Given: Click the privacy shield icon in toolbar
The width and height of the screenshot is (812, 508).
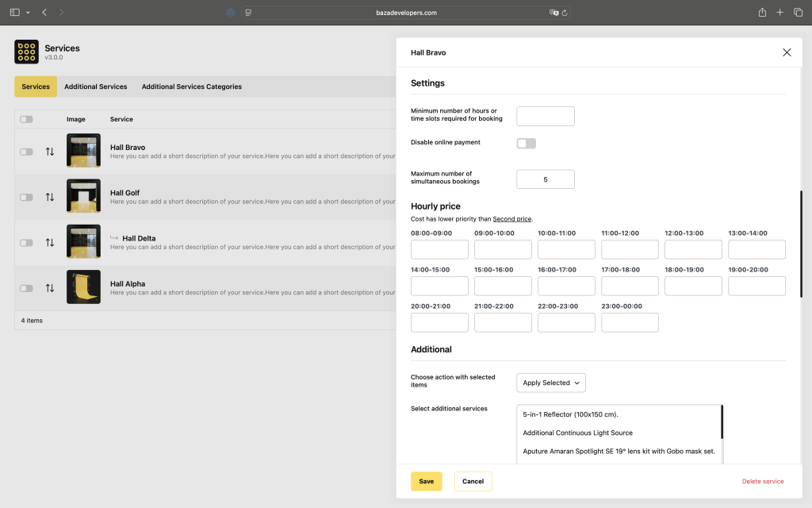Looking at the screenshot, I should point(231,13).
